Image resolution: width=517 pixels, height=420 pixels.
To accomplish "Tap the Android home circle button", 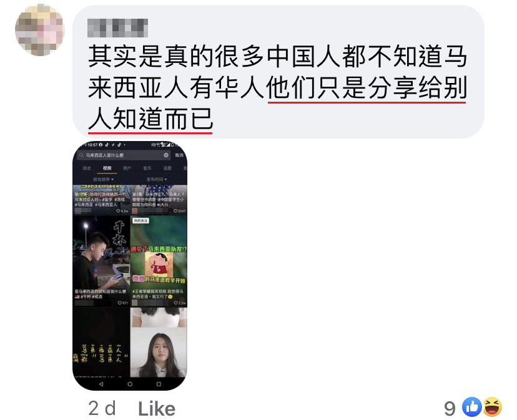I will (x=130, y=384).
